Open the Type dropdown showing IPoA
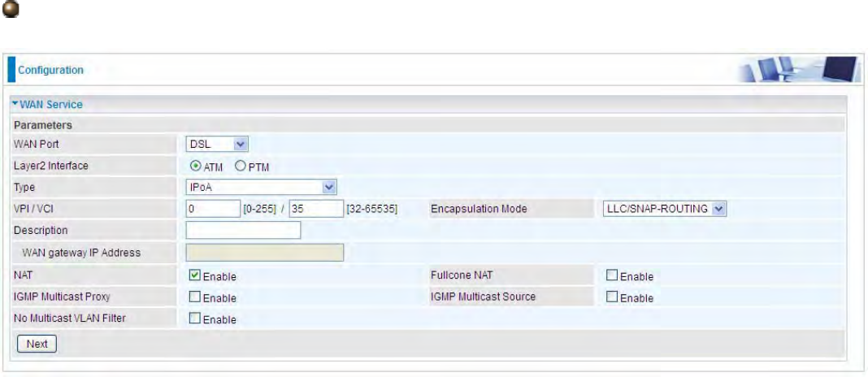Screen dimensions: 868x377 (261, 187)
